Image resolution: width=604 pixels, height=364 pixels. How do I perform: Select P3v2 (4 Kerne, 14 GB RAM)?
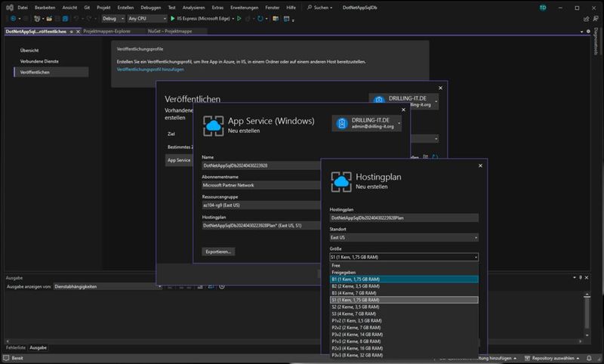[x=404, y=335]
